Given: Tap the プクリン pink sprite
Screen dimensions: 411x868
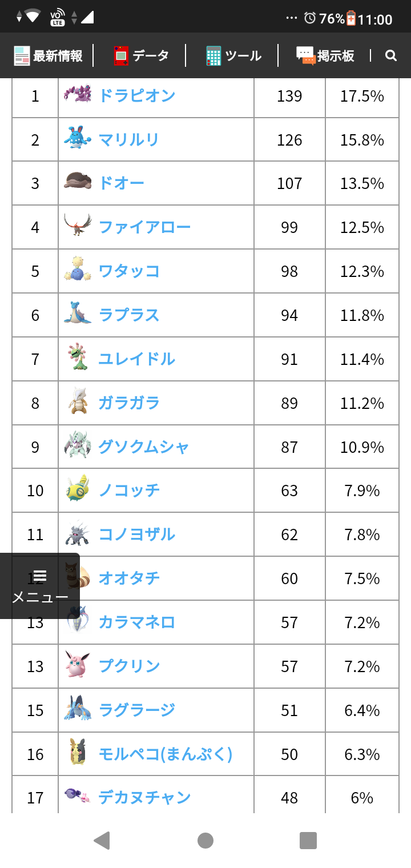Looking at the screenshot, I should [x=78, y=666].
